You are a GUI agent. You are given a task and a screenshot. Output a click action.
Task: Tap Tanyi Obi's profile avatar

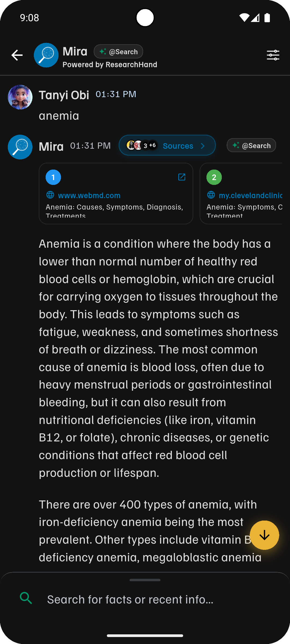click(x=20, y=97)
